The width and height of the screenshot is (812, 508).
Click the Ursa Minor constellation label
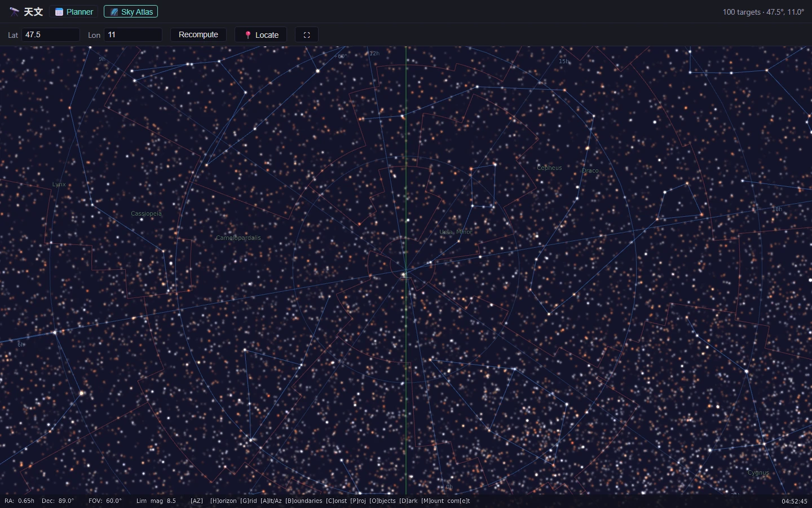click(456, 232)
